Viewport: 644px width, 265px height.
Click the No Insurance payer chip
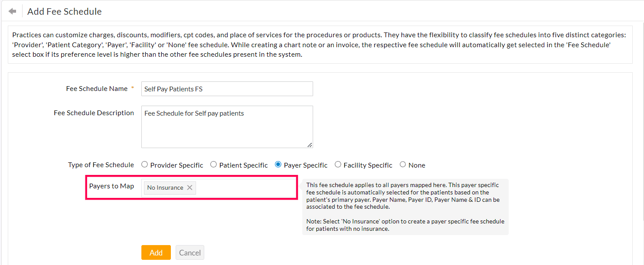[x=165, y=187]
